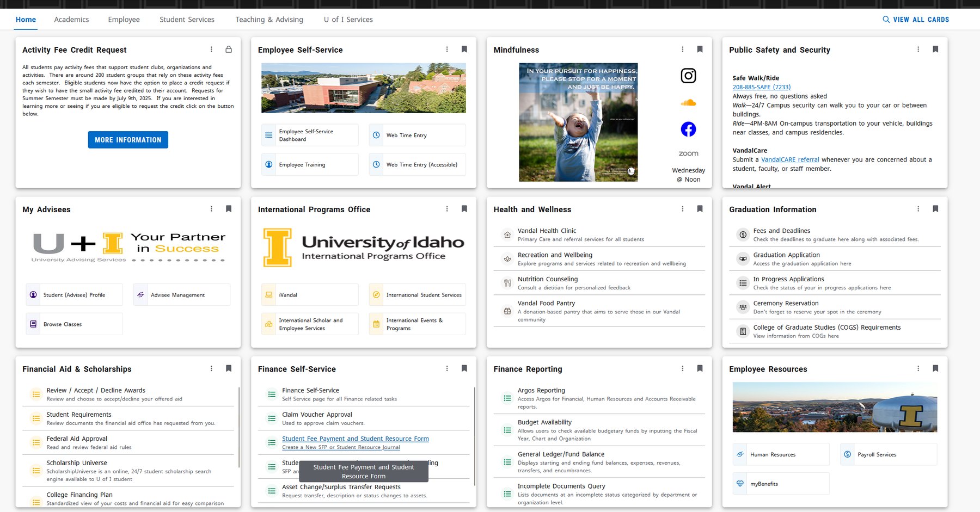
Task: Click the clock icon beside Web Time Entry (Accessible)
Action: [376, 164]
